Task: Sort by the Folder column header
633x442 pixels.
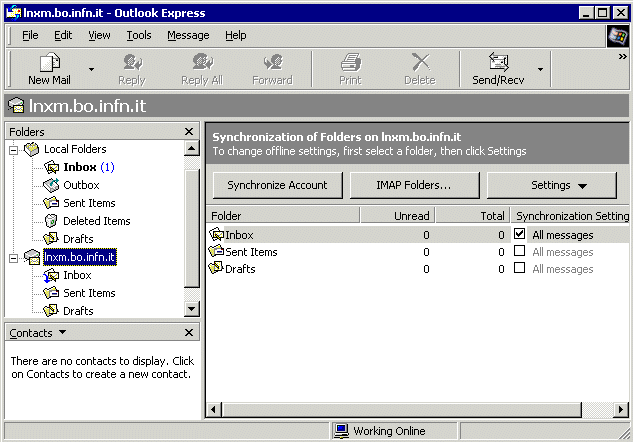Action: coord(283,216)
